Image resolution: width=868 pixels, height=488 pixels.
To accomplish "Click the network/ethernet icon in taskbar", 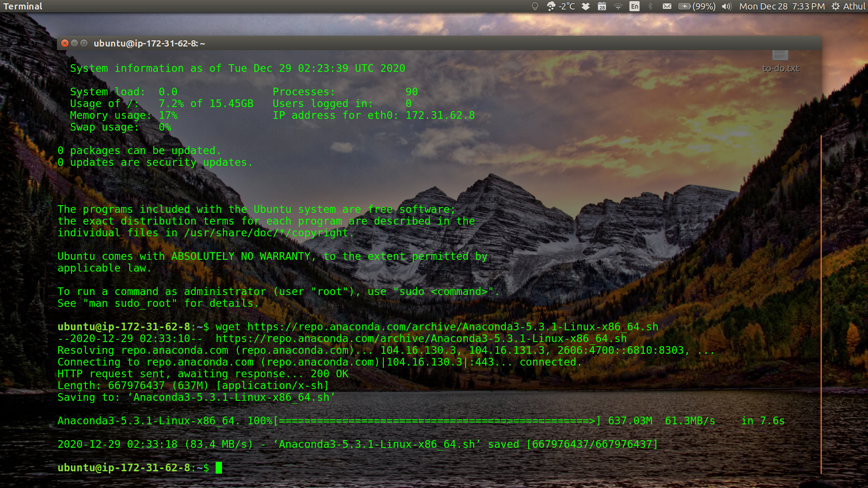I will point(618,7).
